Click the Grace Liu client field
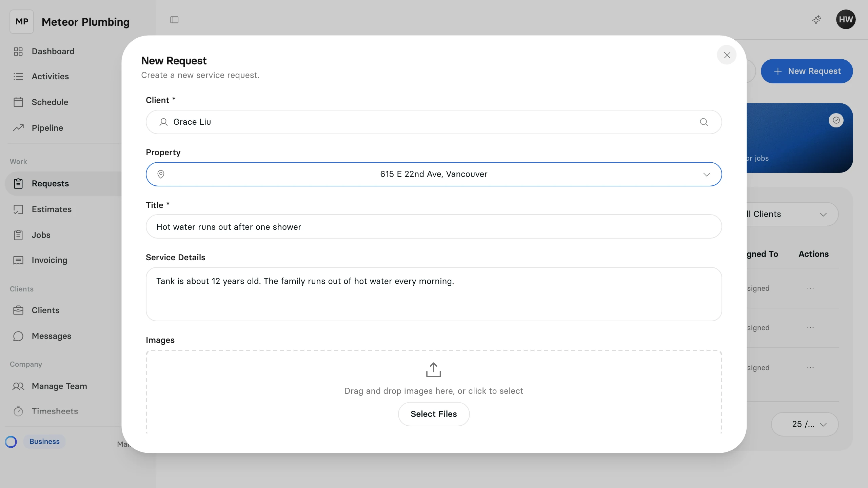 [x=434, y=122]
